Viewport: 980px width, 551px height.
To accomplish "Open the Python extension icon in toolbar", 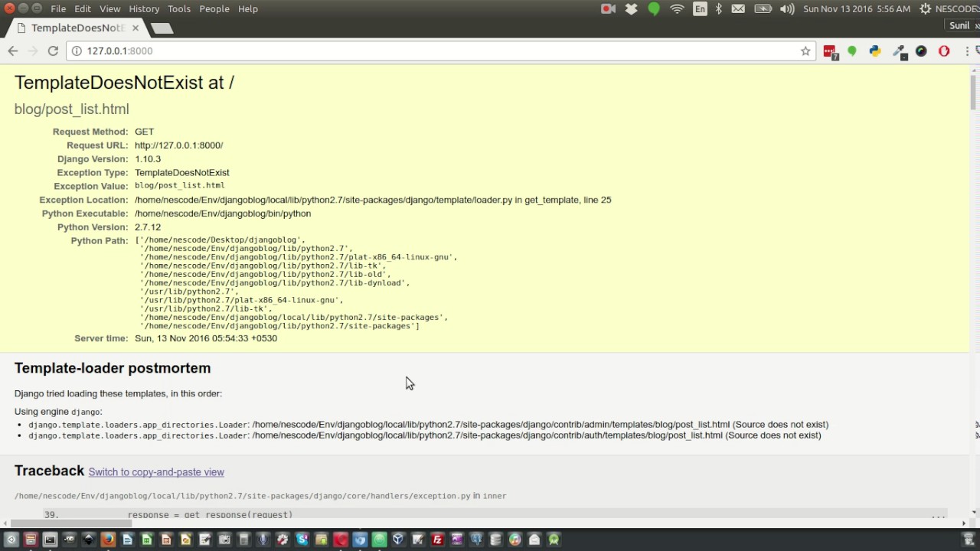I will click(875, 51).
